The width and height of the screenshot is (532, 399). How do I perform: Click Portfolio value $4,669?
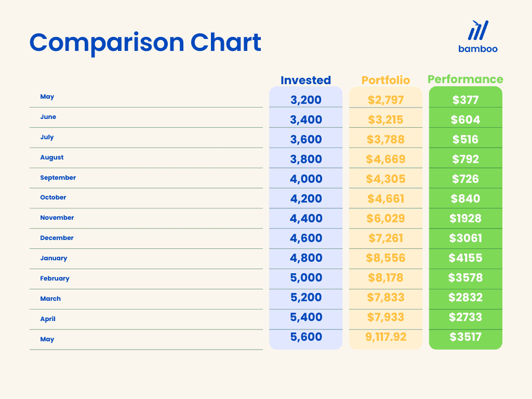tap(385, 159)
